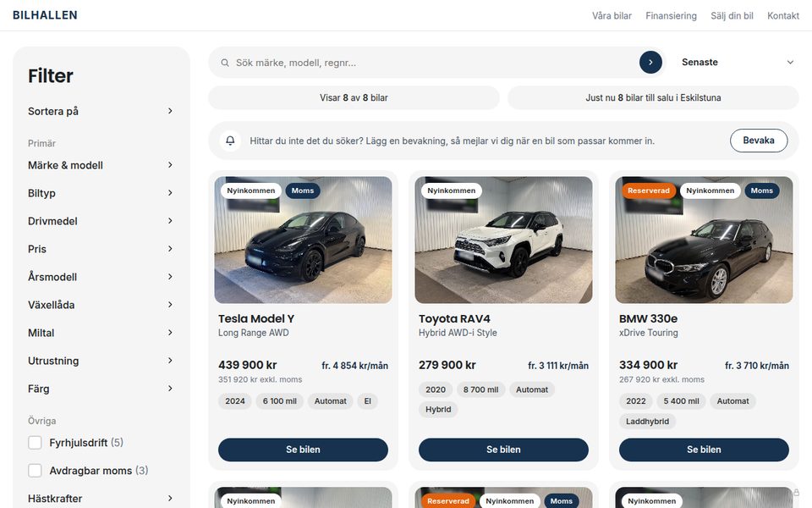812x508 pixels.
Task: Check the Fyrhjulsdrift checkbox
Action: point(35,443)
